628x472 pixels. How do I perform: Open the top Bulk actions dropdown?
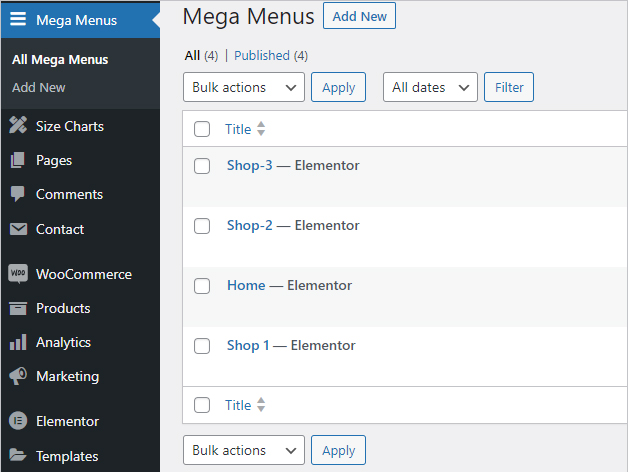(244, 87)
